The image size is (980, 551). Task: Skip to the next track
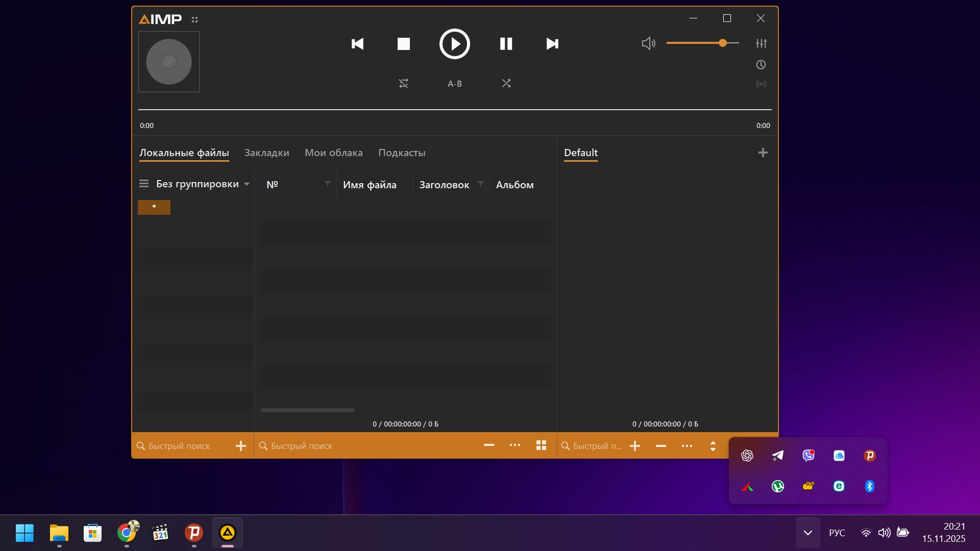(x=552, y=44)
